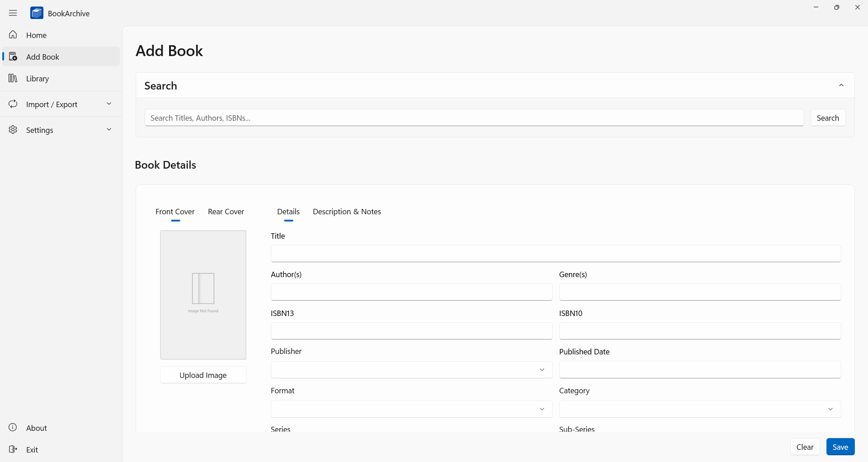Open Library using the books icon
Image resolution: width=868 pixels, height=462 pixels.
tap(13, 79)
